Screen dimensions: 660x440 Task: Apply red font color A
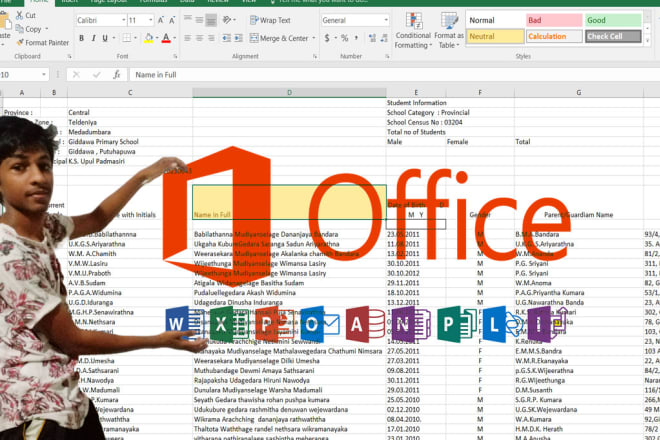(166, 38)
